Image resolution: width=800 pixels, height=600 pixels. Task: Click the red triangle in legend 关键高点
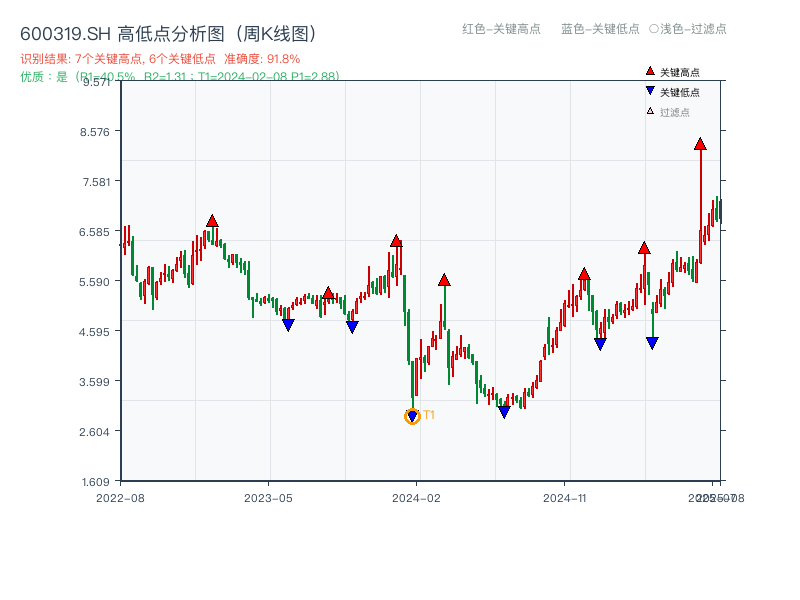[650, 71]
